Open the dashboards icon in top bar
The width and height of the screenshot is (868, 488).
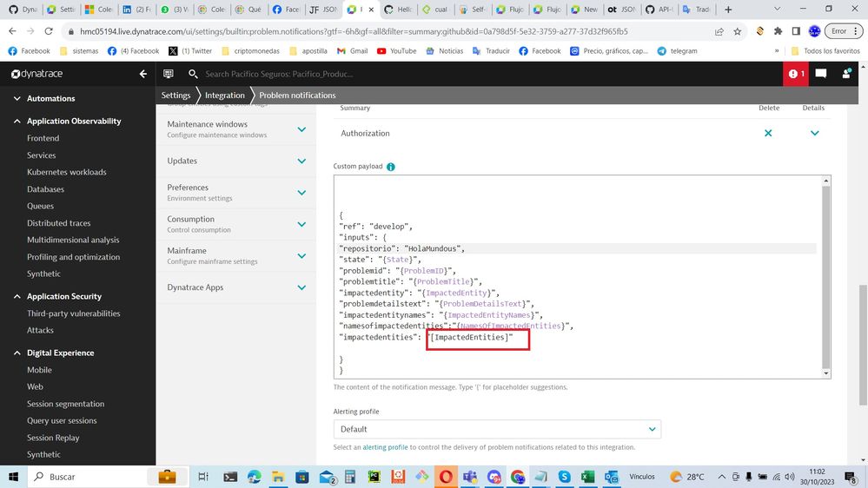point(169,75)
